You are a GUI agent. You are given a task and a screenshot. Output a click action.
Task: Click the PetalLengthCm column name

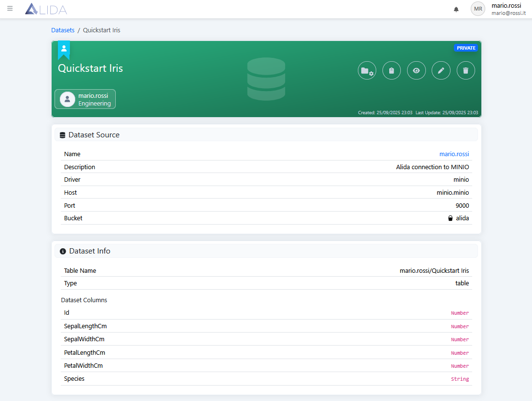tap(84, 353)
